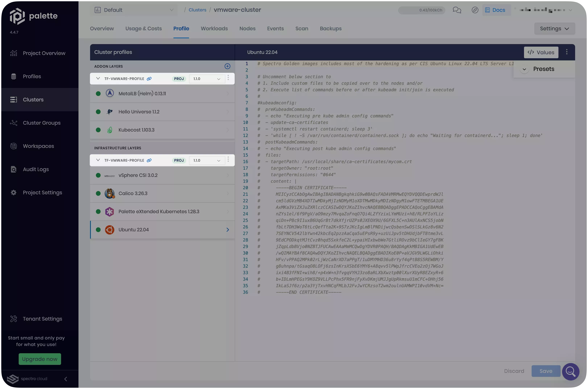Click the Kubecost pack icon

[x=110, y=130]
